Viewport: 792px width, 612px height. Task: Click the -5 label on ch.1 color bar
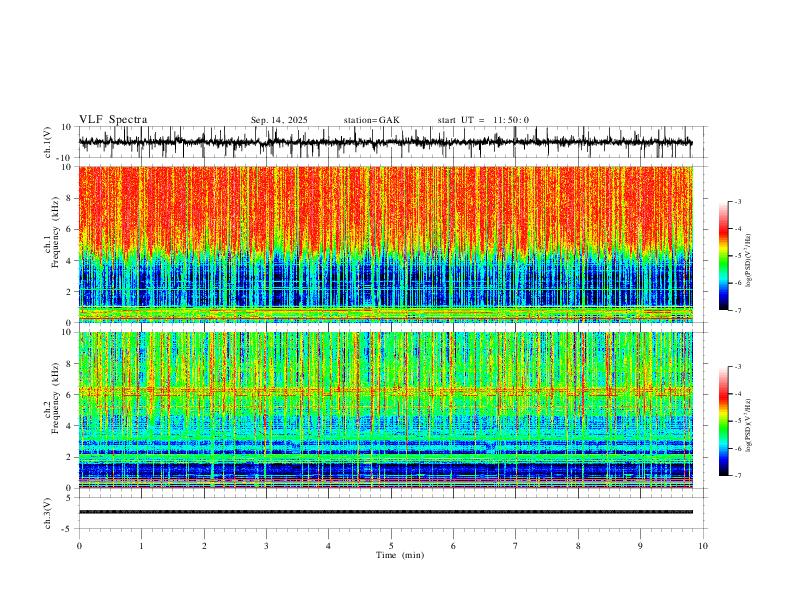tap(737, 256)
